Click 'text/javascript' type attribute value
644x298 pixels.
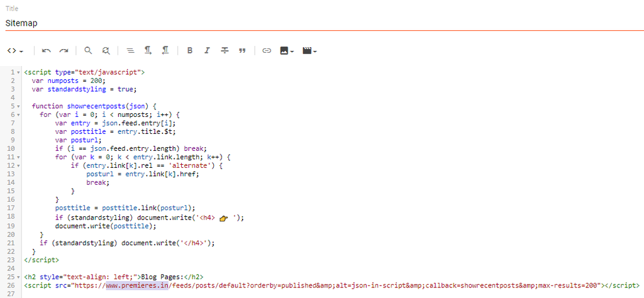(x=107, y=72)
